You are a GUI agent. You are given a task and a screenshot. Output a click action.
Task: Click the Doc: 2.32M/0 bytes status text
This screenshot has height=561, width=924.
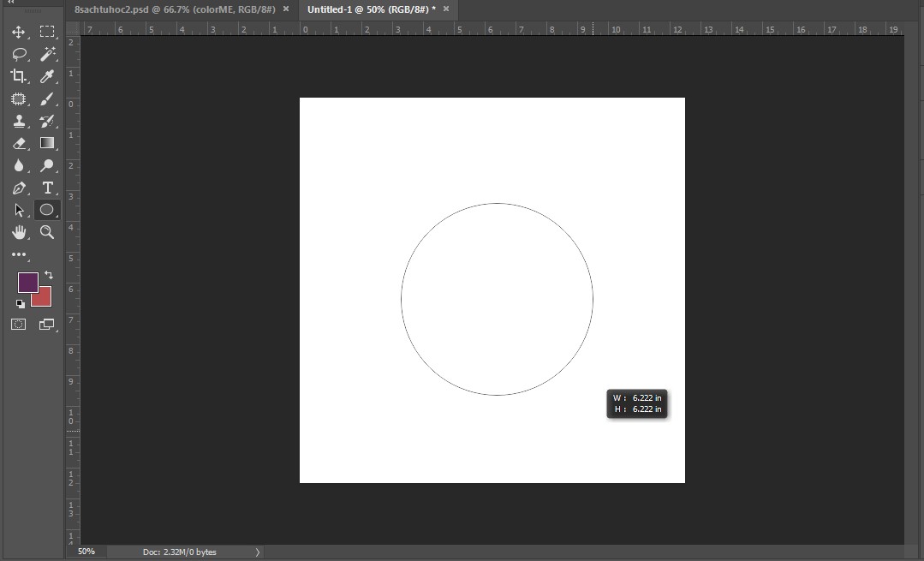coord(179,552)
